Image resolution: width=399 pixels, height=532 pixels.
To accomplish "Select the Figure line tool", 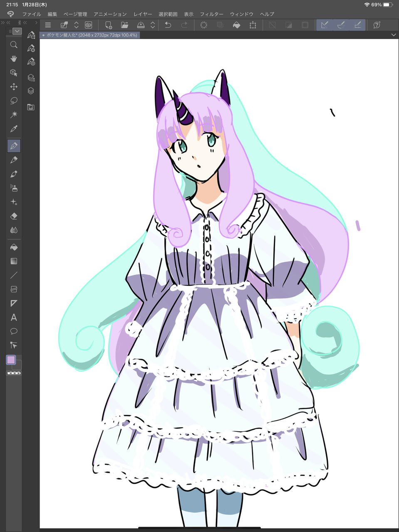I will (x=14, y=275).
